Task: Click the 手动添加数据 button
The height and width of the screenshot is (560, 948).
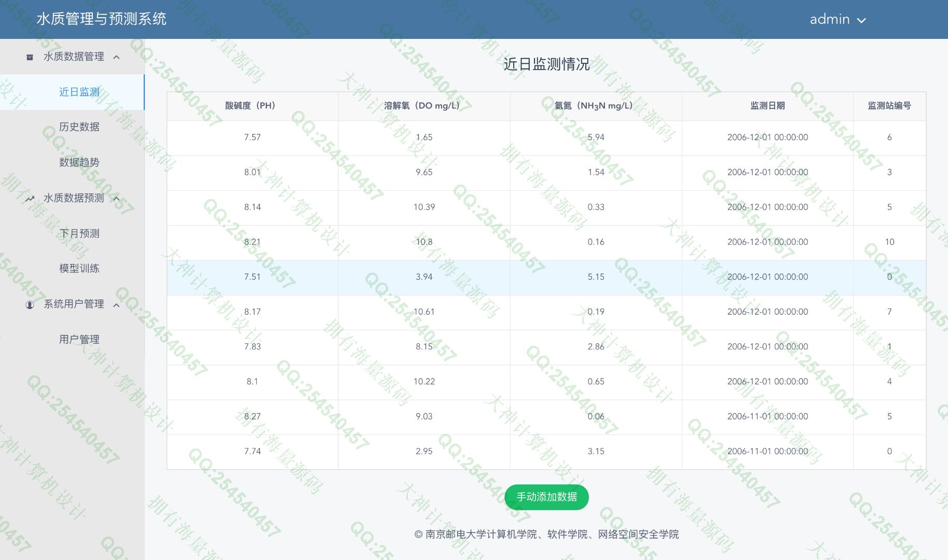Action: coord(546,497)
